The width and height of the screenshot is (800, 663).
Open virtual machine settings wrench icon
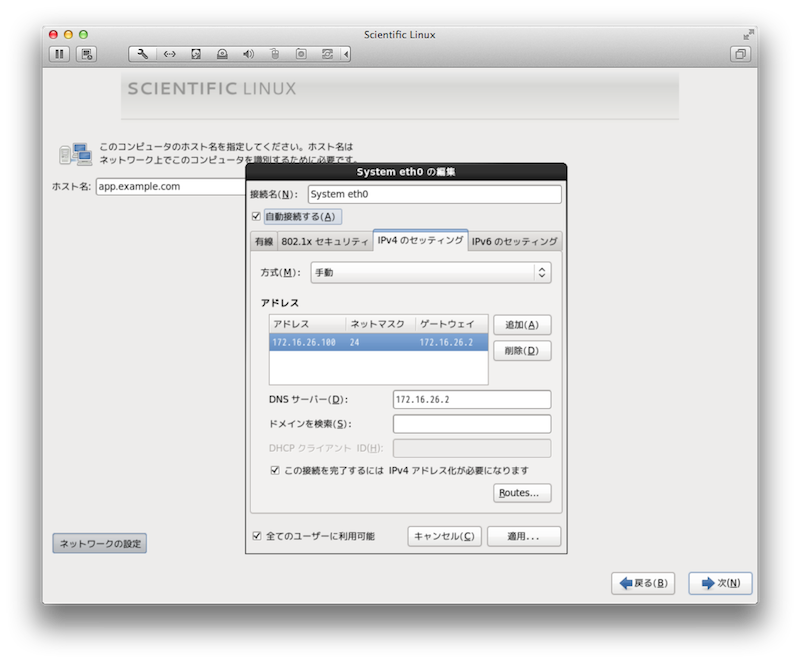143,54
